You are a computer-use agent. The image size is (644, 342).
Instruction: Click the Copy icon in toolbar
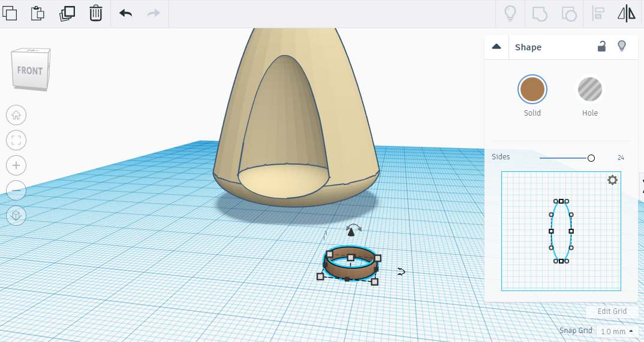(10, 13)
